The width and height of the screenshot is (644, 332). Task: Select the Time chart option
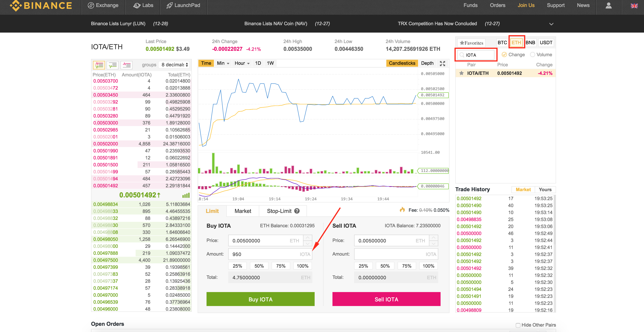pyautogui.click(x=206, y=63)
